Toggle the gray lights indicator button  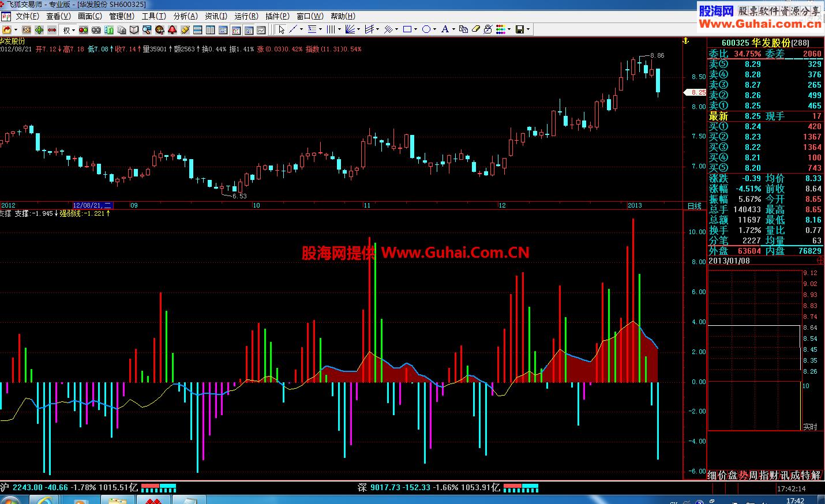coord(96,29)
